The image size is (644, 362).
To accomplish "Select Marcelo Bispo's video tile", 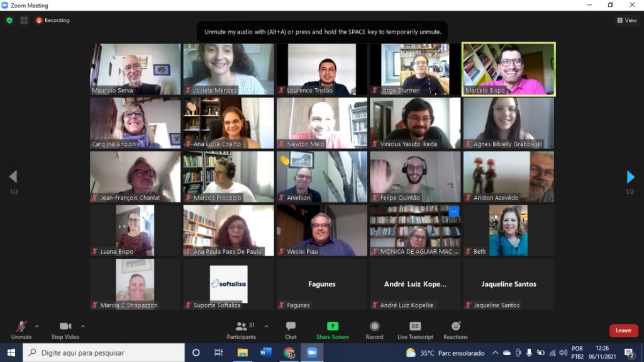I will click(509, 69).
